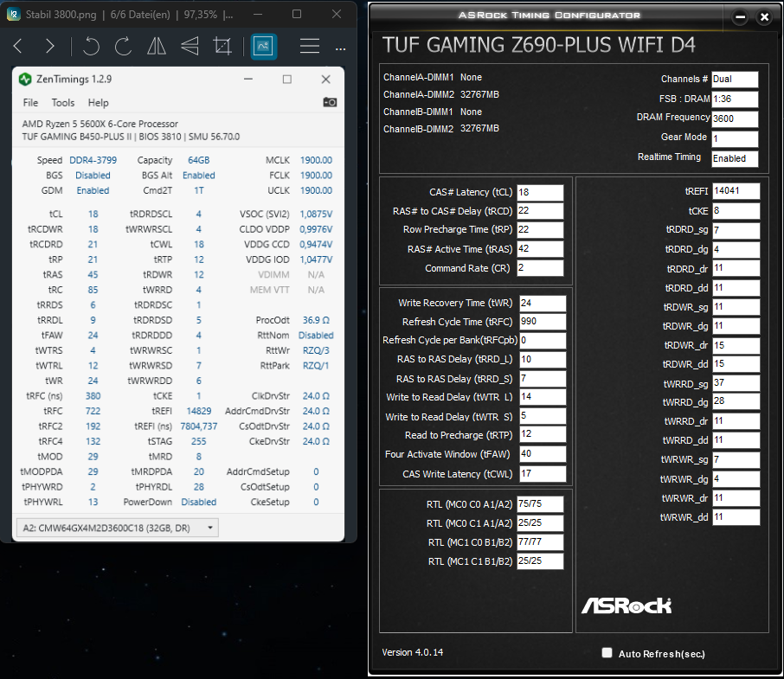
Task: Click the FCLK 1900.00 value
Action: (316, 176)
